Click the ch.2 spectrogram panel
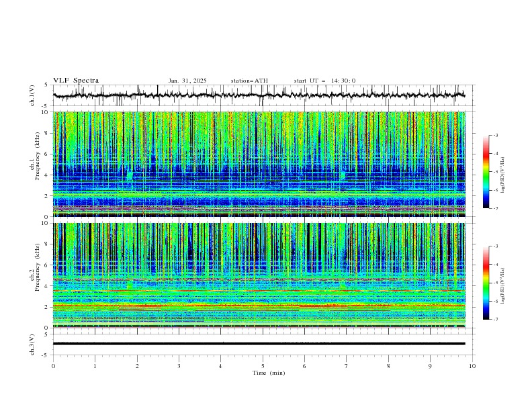 pos(259,275)
